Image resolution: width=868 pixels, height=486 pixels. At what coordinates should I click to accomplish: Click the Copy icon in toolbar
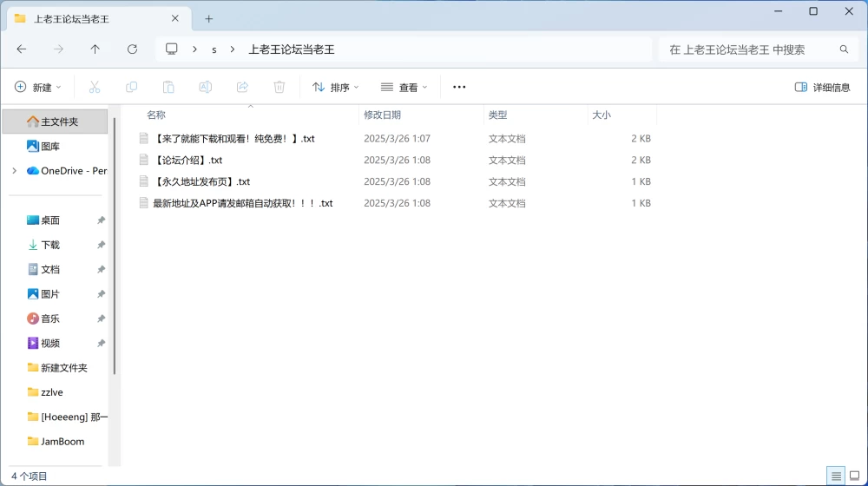click(131, 87)
